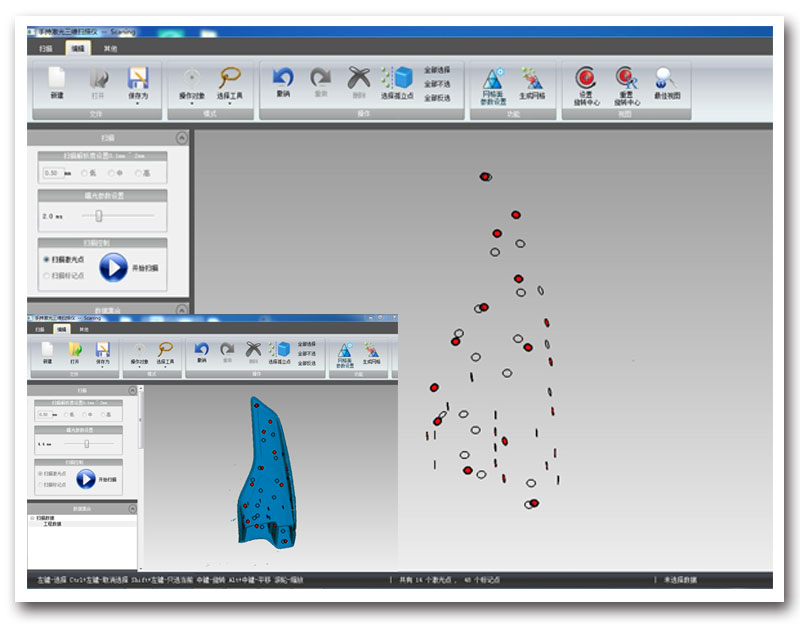Click exposure slider handle in main window
This screenshot has width=800, height=626.
point(98,215)
